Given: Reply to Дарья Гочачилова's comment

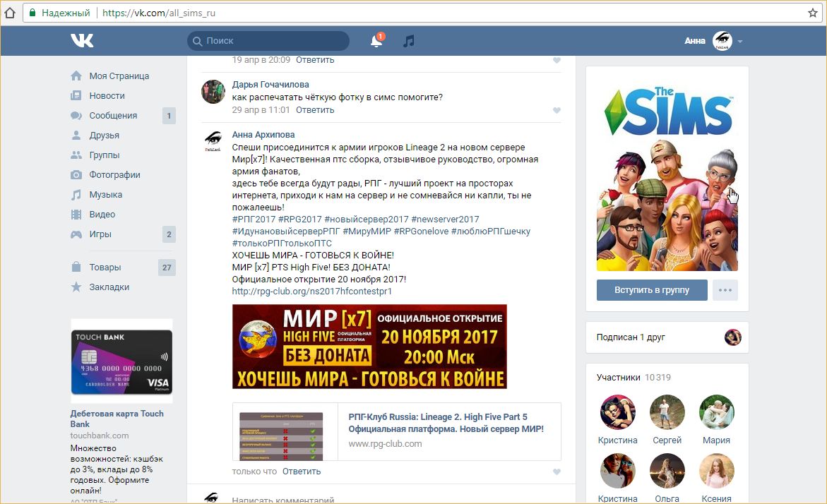Looking at the screenshot, I should point(315,109).
